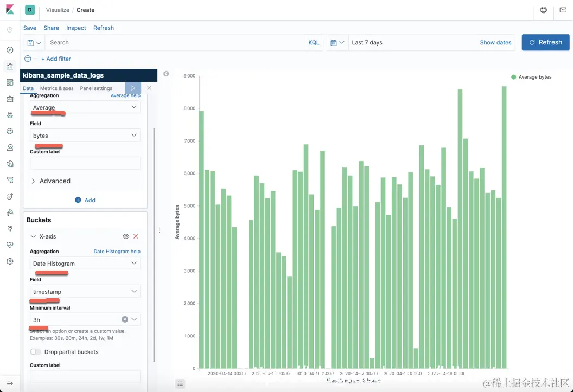573x392 pixels.
Task: Switch to the Metrics & axes tab
Action: (56, 88)
